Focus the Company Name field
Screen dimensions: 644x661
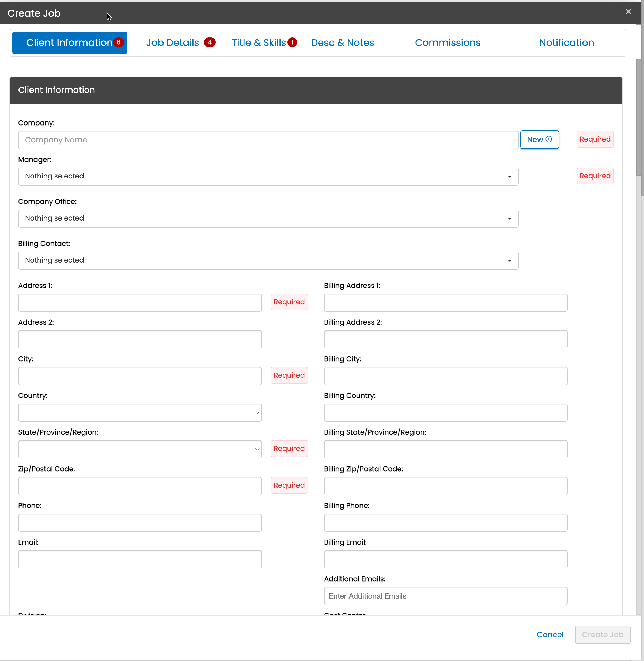pos(268,140)
